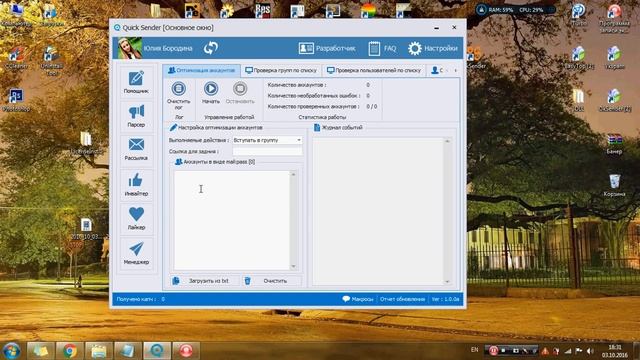640x360 pixels.
Task: Open the Разработчик developer page
Action: (327, 48)
